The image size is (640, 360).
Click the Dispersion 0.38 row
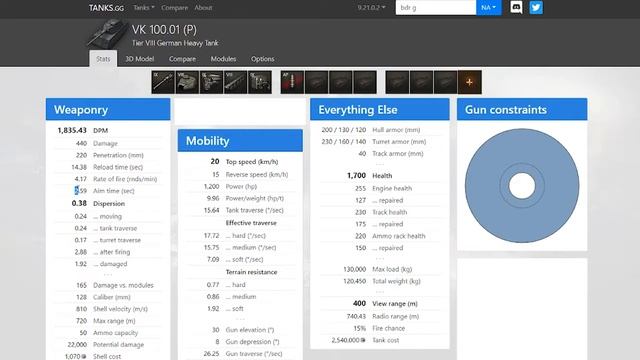[108, 203]
